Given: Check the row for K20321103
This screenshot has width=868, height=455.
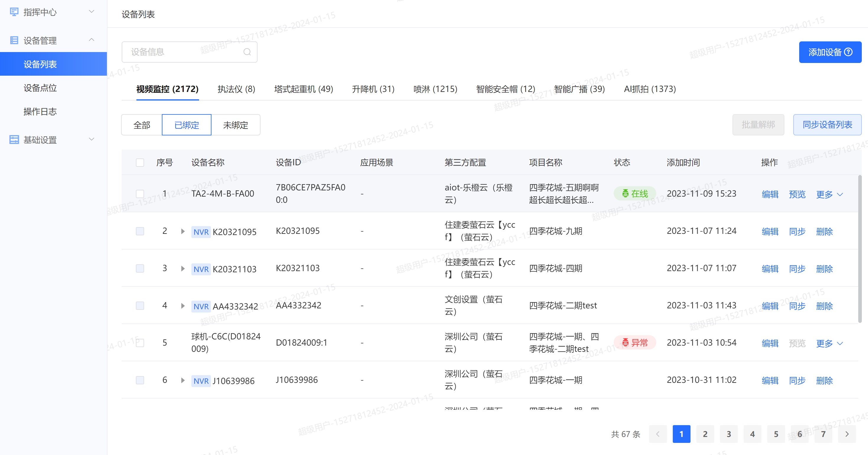Looking at the screenshot, I should [140, 268].
